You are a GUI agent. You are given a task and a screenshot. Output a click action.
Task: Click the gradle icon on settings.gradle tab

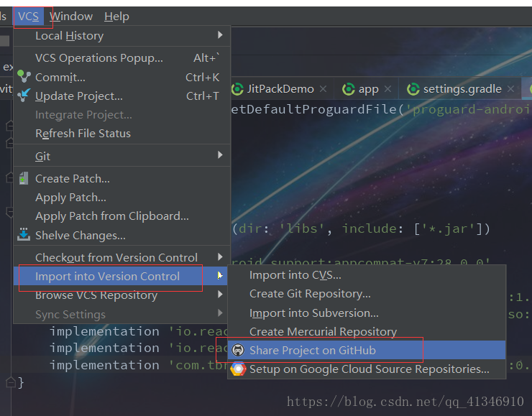pos(413,89)
